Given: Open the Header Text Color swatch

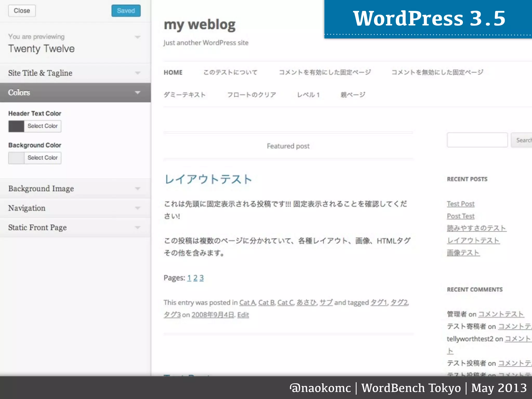Looking at the screenshot, I should pyautogui.click(x=16, y=126).
